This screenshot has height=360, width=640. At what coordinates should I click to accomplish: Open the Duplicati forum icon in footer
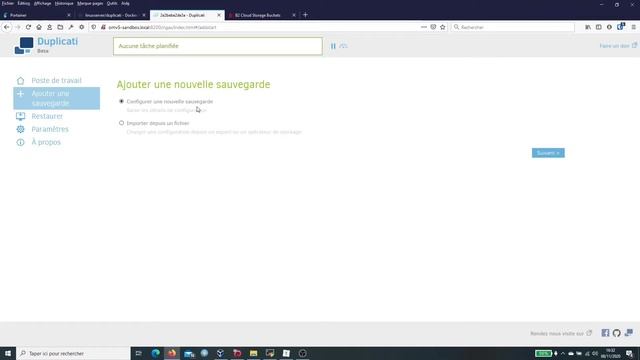click(629, 333)
